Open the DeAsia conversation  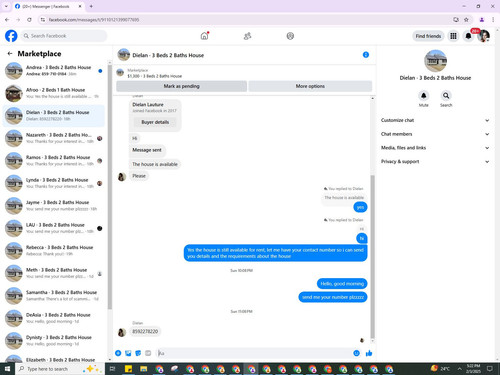click(54, 318)
